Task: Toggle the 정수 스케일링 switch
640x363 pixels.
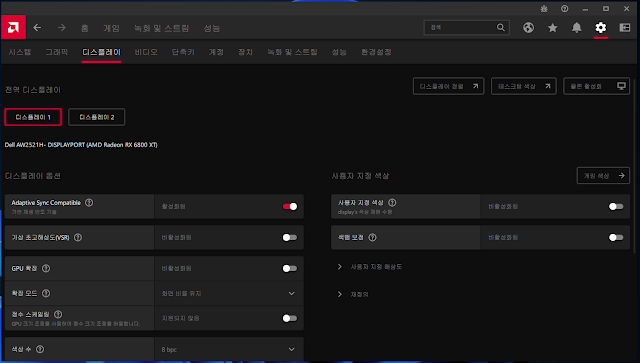Action: (290, 318)
